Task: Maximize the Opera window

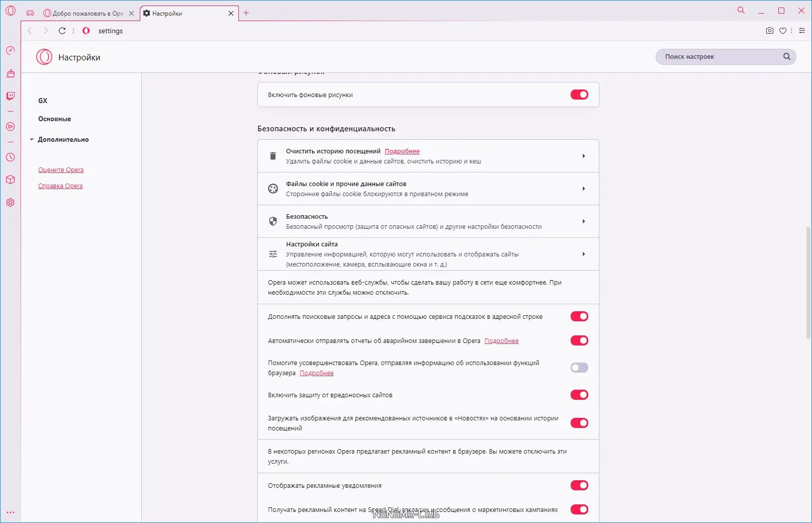Action: point(781,11)
